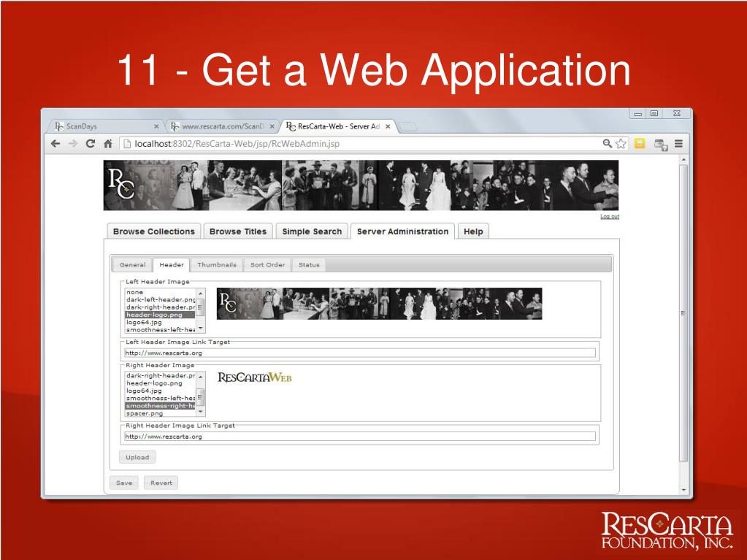Select 'none' in Left Header Image list

coord(160,292)
